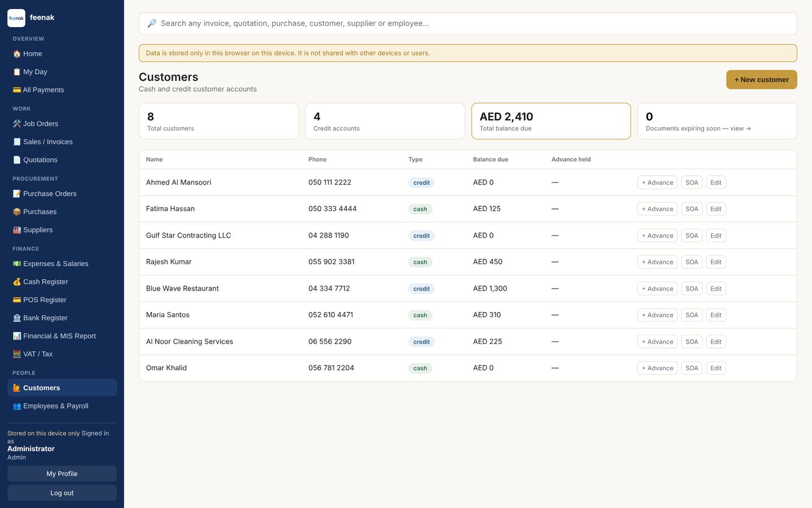
Task: Open My Day clipboard icon
Action: pyautogui.click(x=17, y=72)
